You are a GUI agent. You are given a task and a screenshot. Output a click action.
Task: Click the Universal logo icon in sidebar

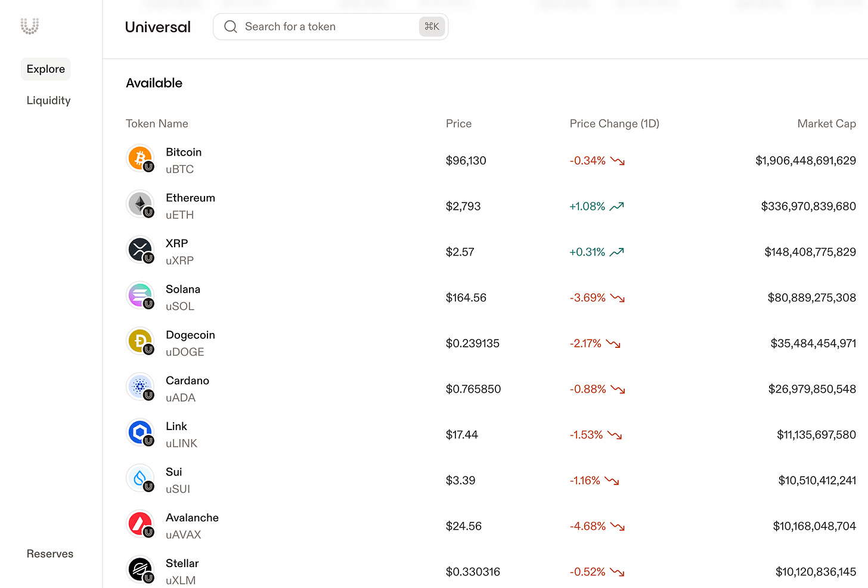click(29, 26)
